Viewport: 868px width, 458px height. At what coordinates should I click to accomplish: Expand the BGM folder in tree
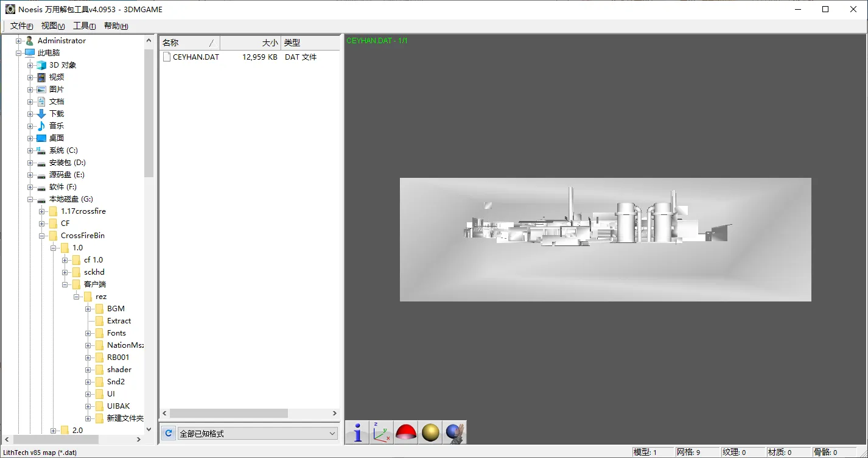(x=88, y=309)
